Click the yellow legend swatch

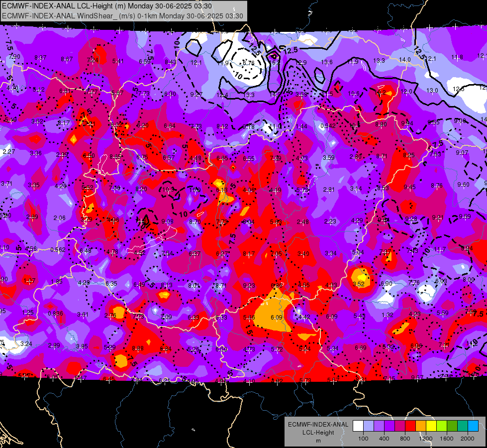point(431,426)
